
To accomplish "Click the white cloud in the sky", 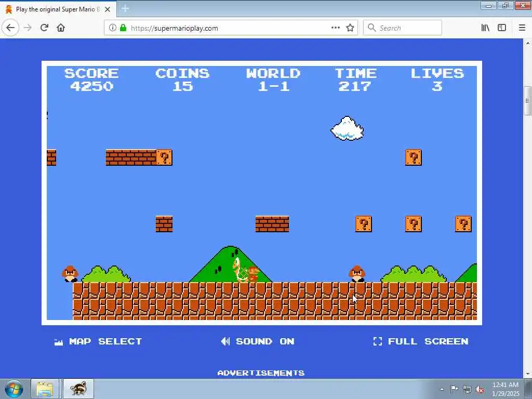I will (x=347, y=128).
